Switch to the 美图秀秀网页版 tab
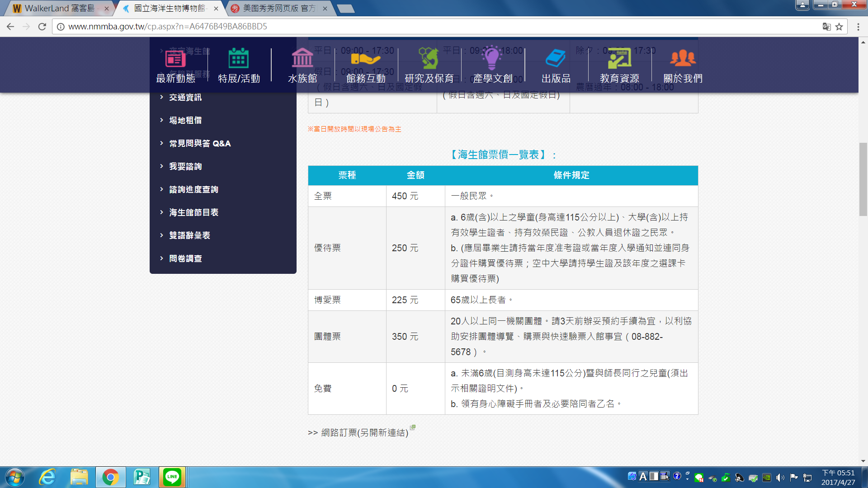868x488 pixels. pos(278,8)
